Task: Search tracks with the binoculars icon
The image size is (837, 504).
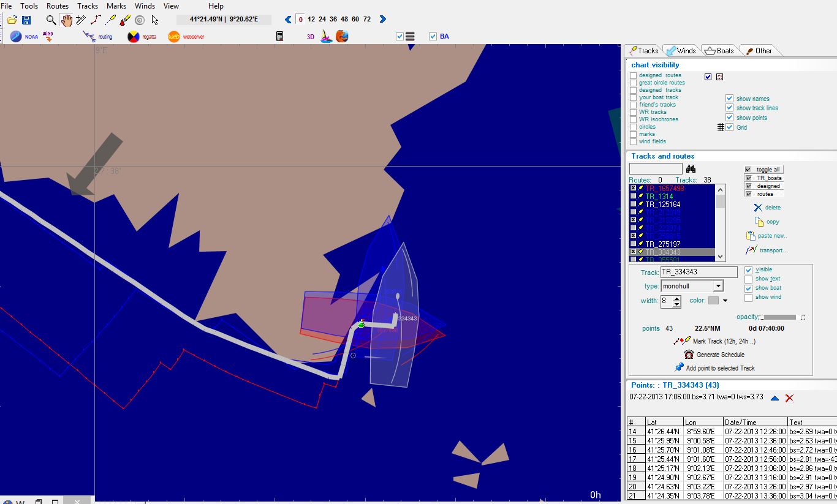Action: [691, 169]
